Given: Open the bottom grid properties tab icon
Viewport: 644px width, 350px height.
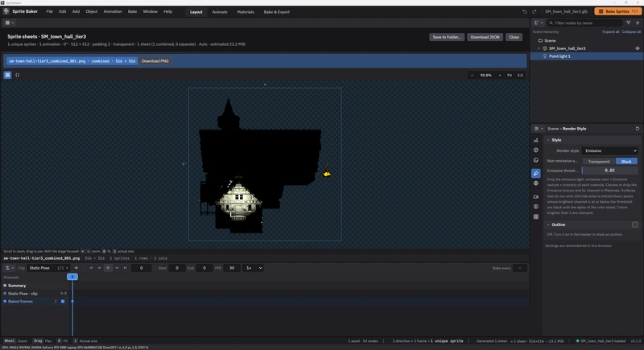Looking at the screenshot, I should coord(536,216).
